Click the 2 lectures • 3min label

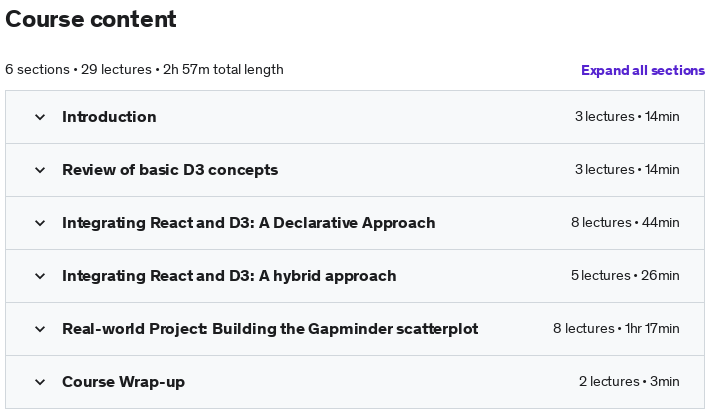point(629,382)
